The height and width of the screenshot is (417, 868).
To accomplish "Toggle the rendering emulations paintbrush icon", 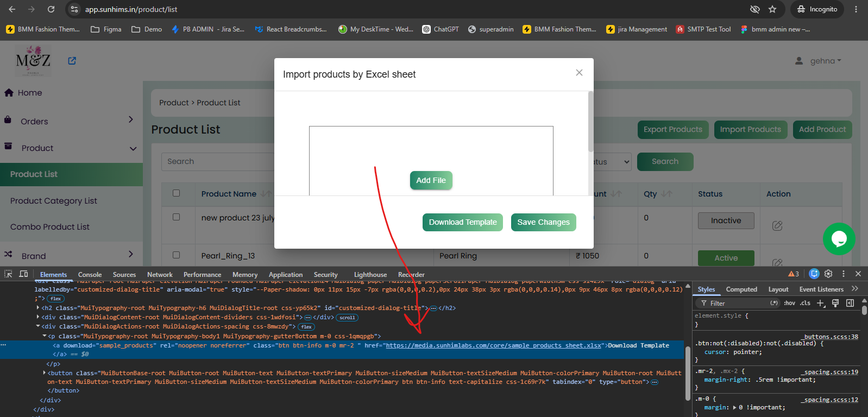I will click(835, 303).
